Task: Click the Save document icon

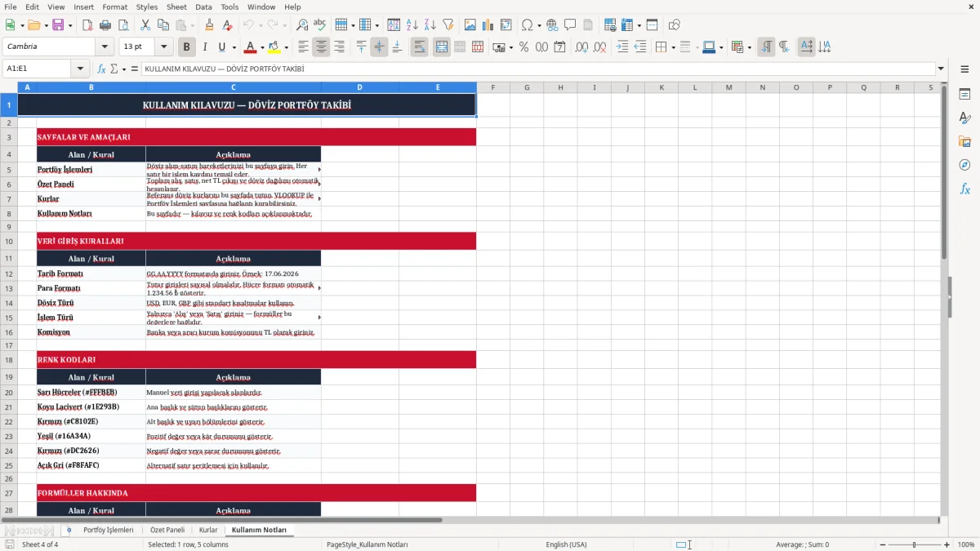Action: 59,25
